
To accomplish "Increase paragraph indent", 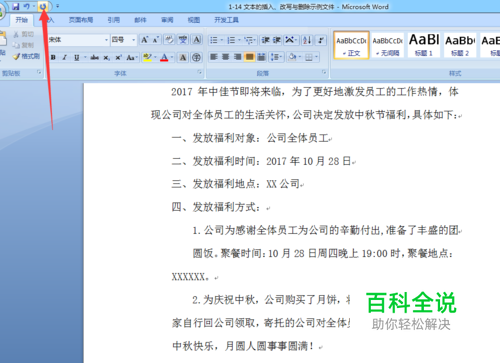I will (x=277, y=40).
